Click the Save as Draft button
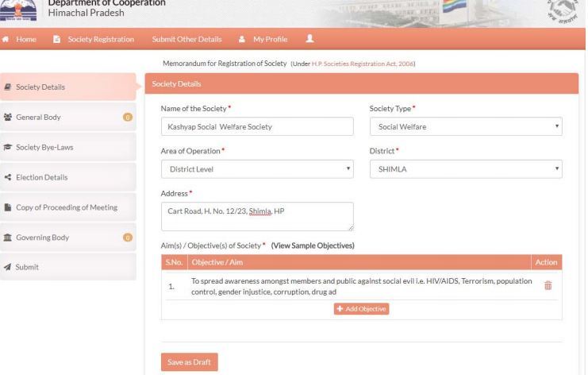 point(190,361)
